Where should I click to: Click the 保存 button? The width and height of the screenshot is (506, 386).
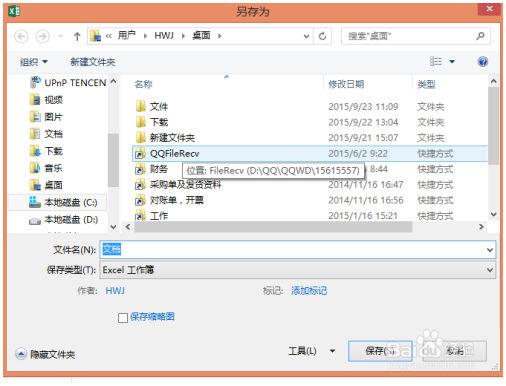pos(380,351)
